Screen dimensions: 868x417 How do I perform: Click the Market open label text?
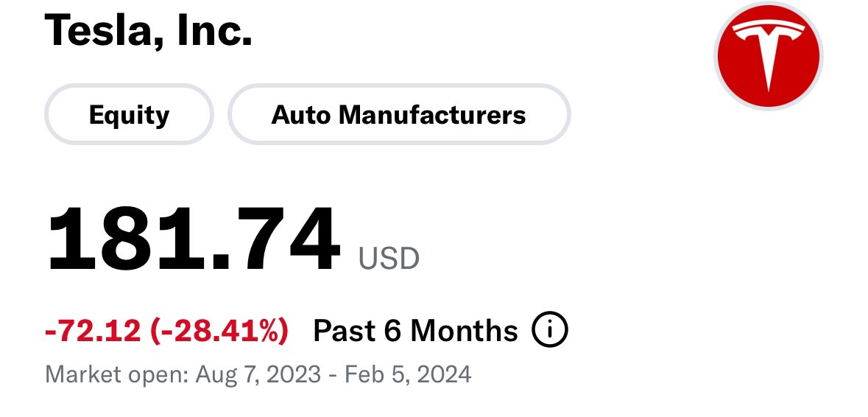tap(116, 375)
